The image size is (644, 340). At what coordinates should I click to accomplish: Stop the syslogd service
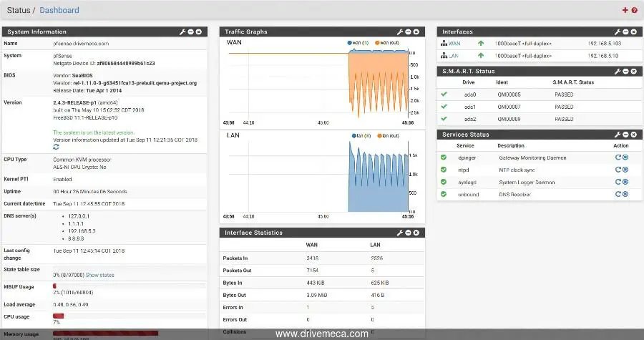625,182
